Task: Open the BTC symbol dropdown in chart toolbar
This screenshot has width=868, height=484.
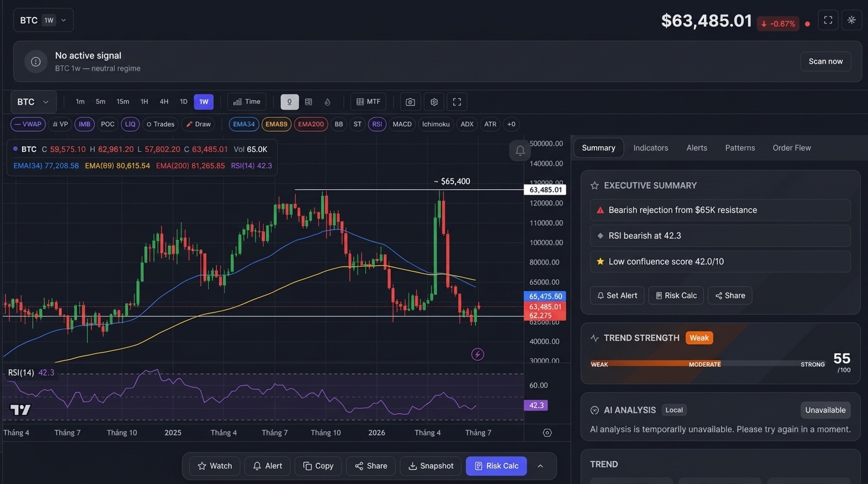Action: point(33,102)
